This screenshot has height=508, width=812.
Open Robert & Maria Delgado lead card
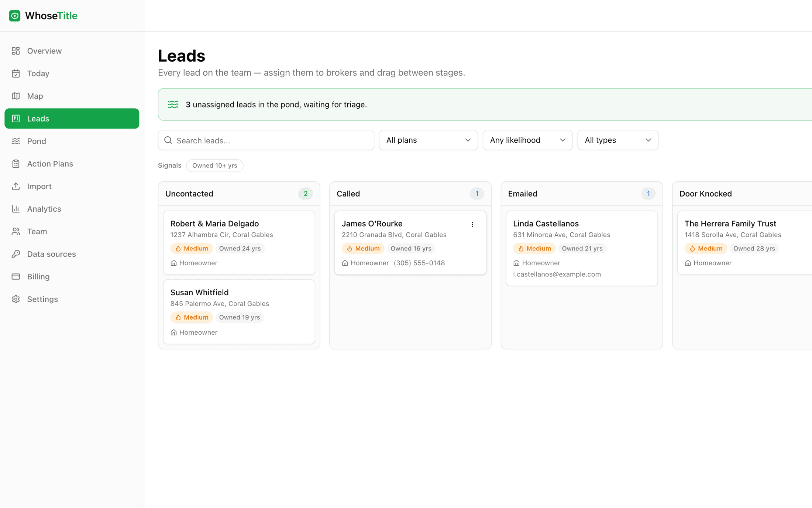coord(239,243)
